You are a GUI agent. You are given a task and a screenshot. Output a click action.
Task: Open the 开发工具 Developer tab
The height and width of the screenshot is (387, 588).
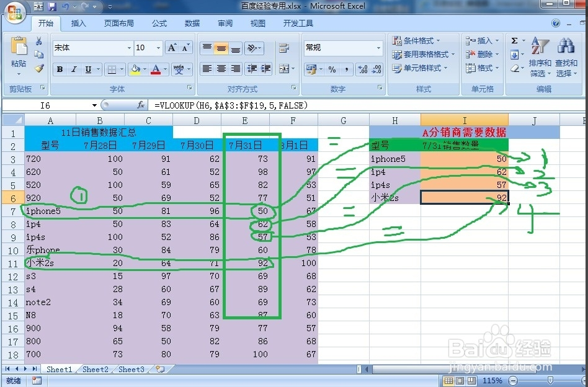point(298,23)
